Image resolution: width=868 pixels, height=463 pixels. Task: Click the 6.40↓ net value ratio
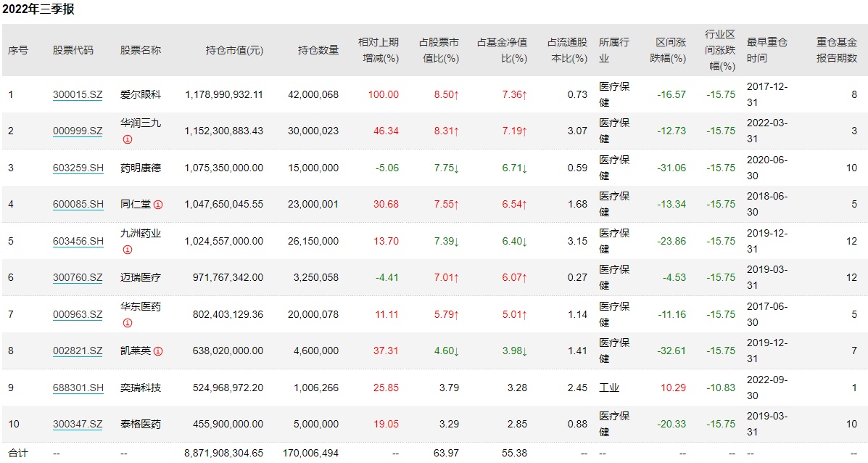click(x=515, y=242)
